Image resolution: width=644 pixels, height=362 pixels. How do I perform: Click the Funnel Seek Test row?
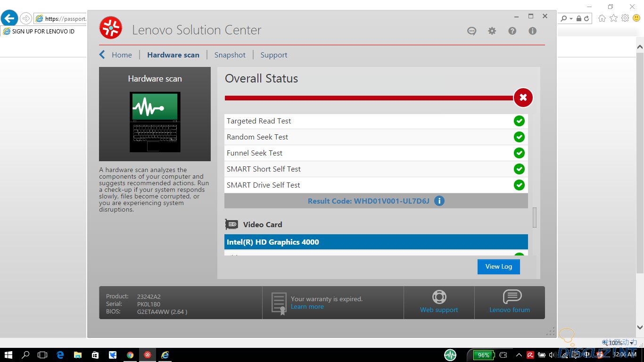376,153
